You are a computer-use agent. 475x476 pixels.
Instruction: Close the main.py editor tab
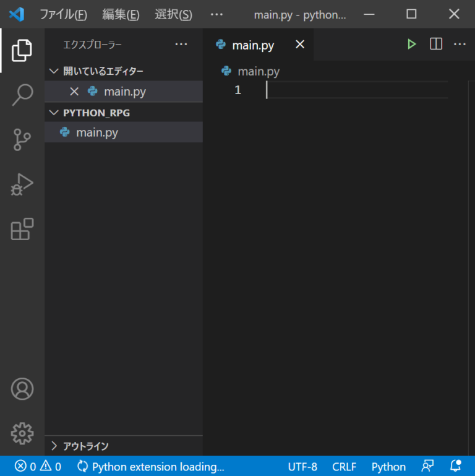[300, 45]
